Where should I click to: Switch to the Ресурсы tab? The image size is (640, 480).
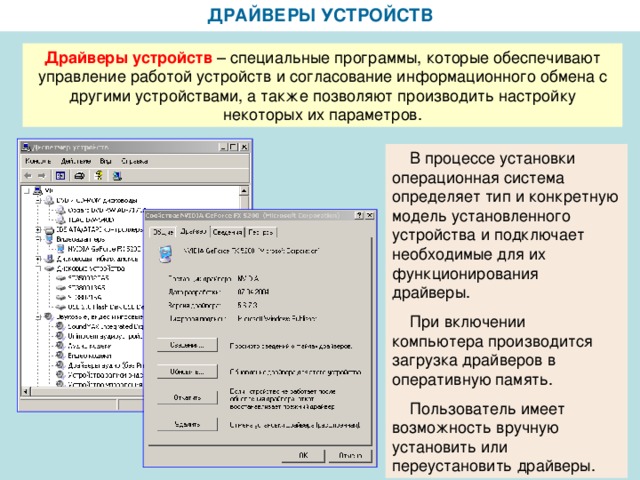[260, 232]
